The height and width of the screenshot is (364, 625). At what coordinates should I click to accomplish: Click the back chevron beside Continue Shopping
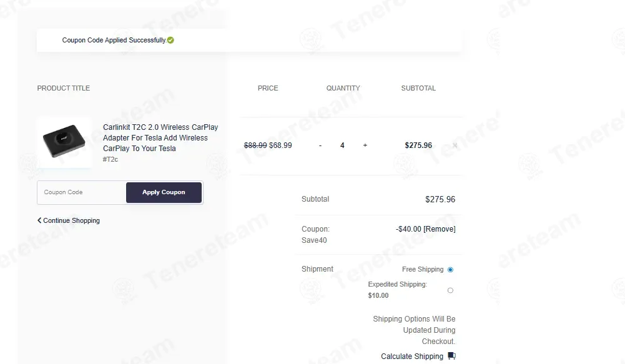pyautogui.click(x=39, y=220)
